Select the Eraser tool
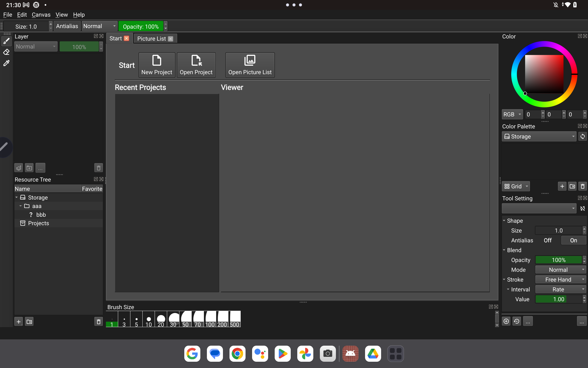Screen dimensions: 588x368 (x=6, y=52)
